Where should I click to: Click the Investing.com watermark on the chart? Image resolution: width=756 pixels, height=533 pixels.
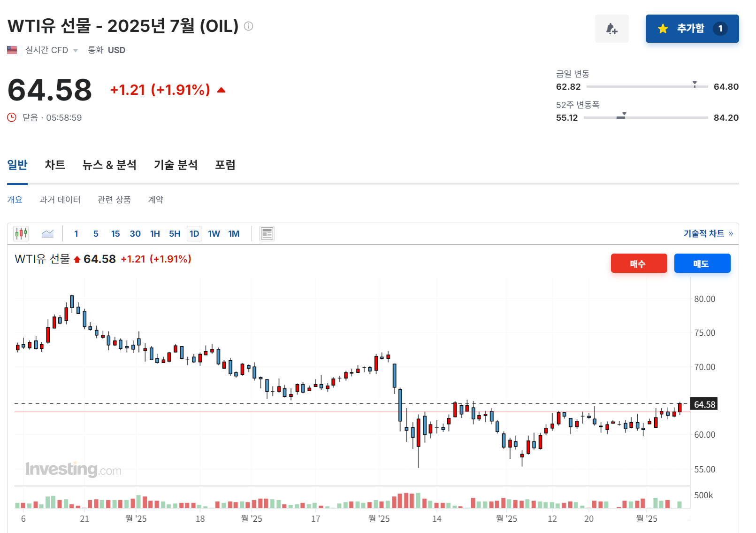click(x=73, y=467)
